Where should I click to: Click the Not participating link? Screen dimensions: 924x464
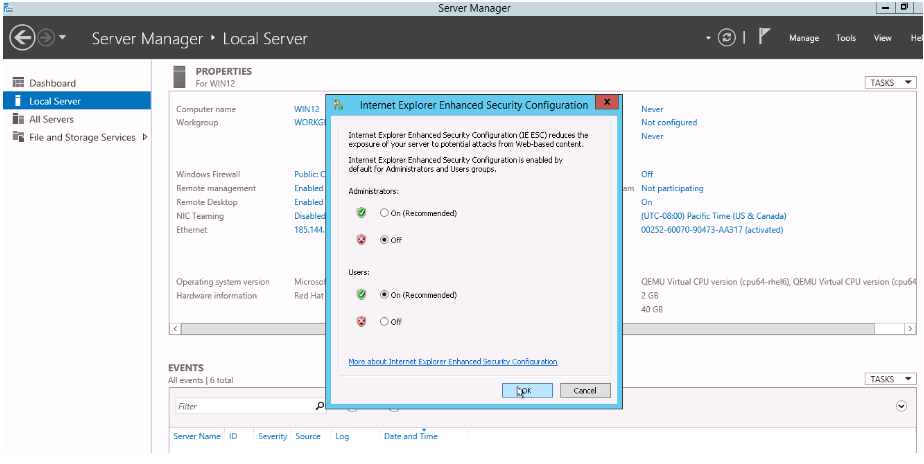[x=672, y=188]
